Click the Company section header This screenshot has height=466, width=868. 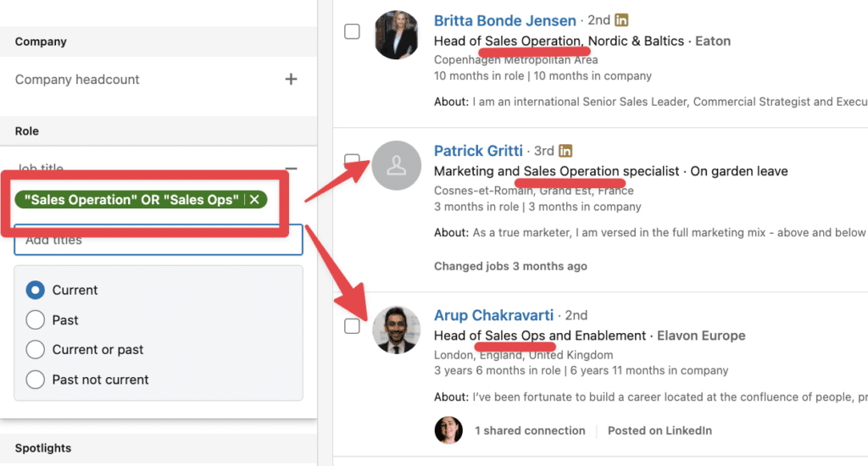(x=41, y=42)
